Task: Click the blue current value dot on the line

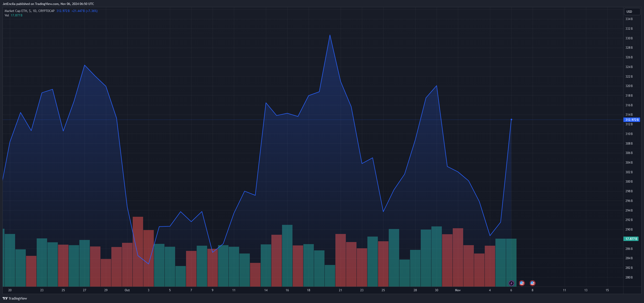Action: [x=511, y=120]
